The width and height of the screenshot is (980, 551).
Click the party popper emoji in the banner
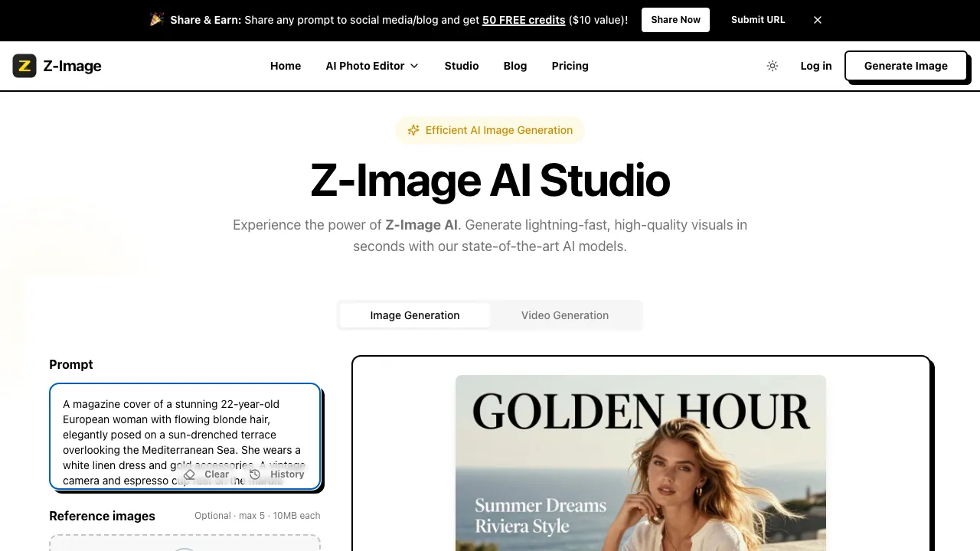[158, 19]
